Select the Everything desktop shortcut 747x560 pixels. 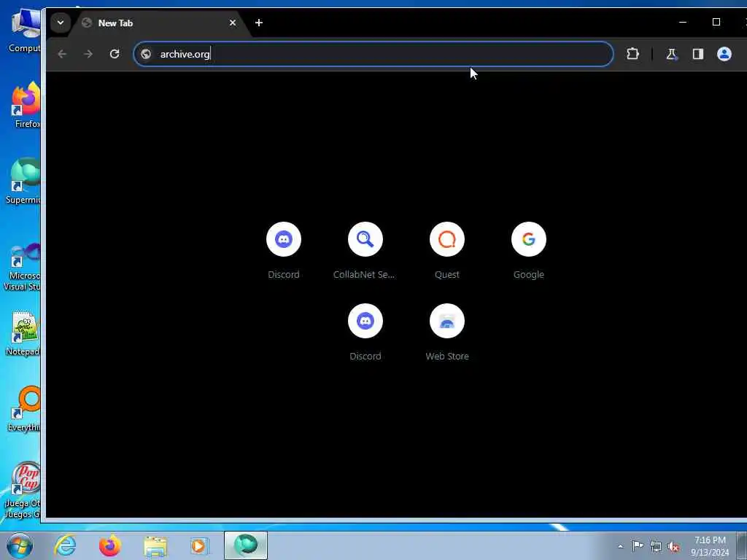(25, 410)
